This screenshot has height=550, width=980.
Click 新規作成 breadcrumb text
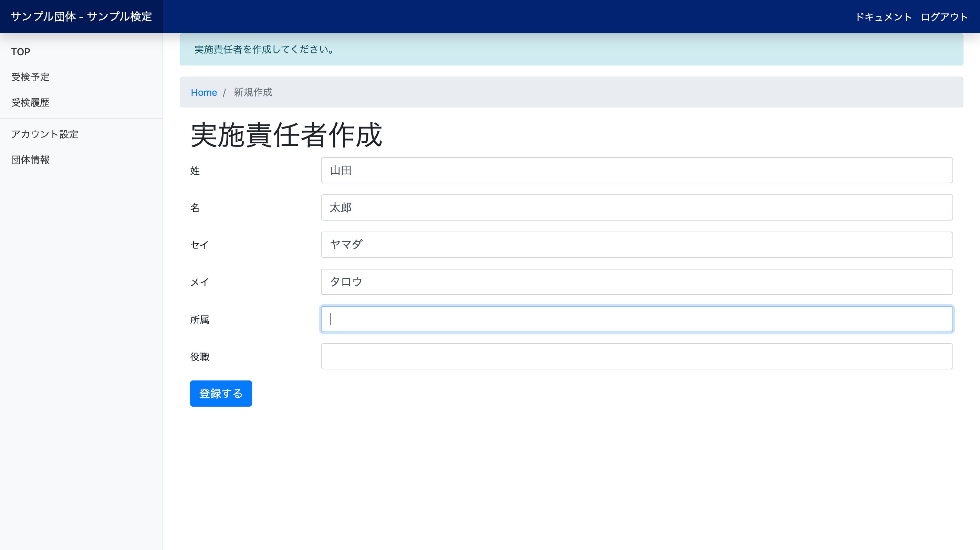(x=253, y=92)
